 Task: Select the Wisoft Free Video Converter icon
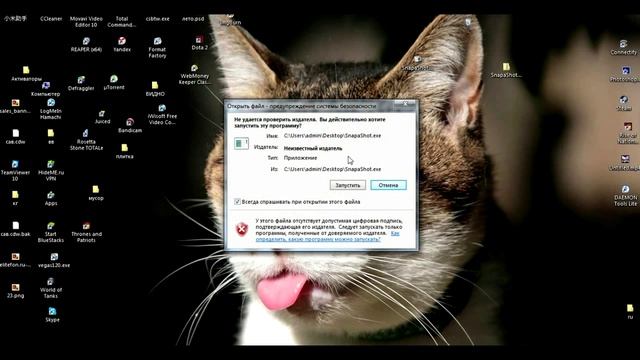[x=162, y=115]
